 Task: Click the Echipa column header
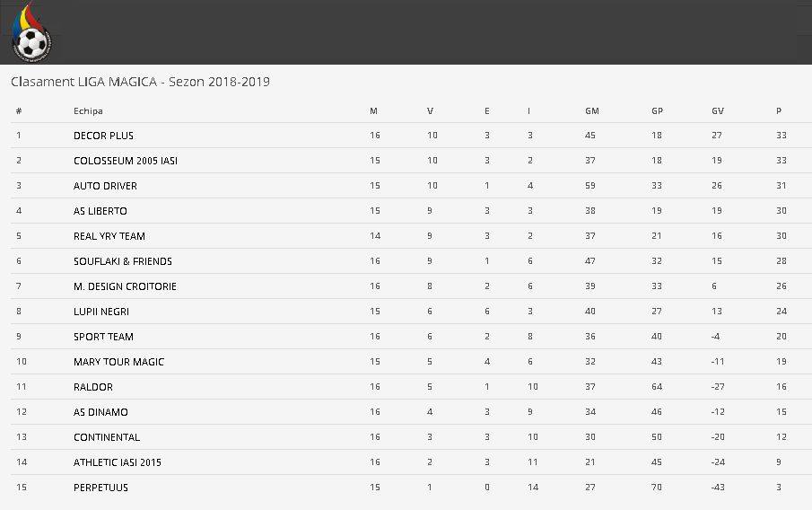88,111
